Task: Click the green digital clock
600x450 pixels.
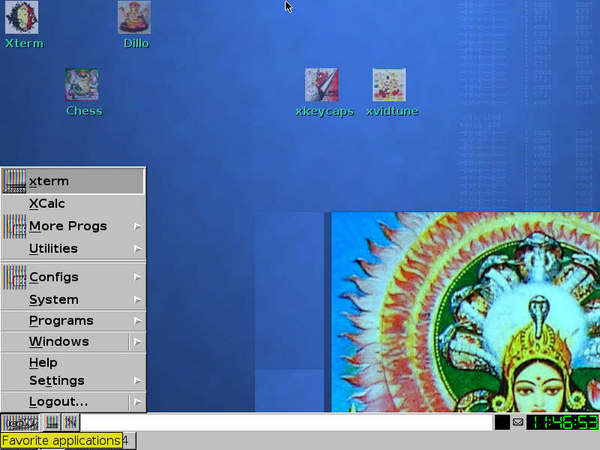Action: [x=563, y=422]
